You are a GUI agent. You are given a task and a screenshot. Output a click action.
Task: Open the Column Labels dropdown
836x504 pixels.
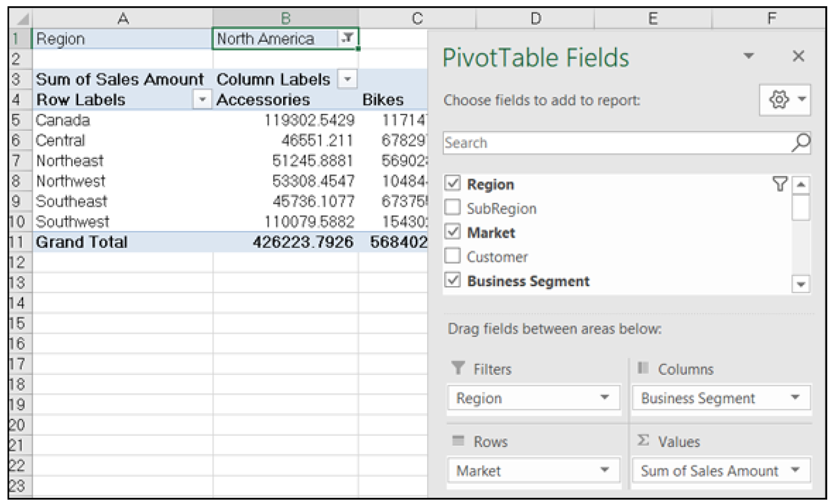click(349, 80)
